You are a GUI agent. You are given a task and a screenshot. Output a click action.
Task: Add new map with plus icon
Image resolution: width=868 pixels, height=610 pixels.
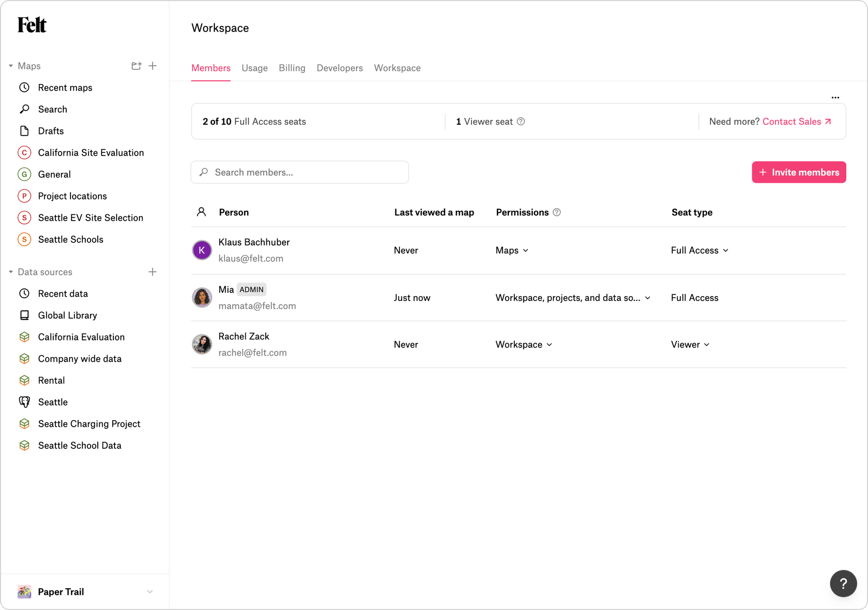point(153,66)
